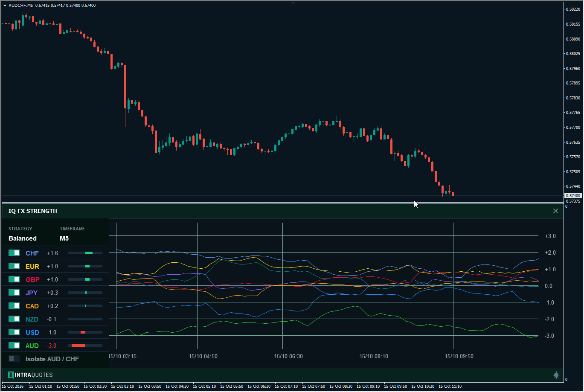Toggle the NZD currency switch
Viewport: 584px width, 392px height.
coord(14,319)
